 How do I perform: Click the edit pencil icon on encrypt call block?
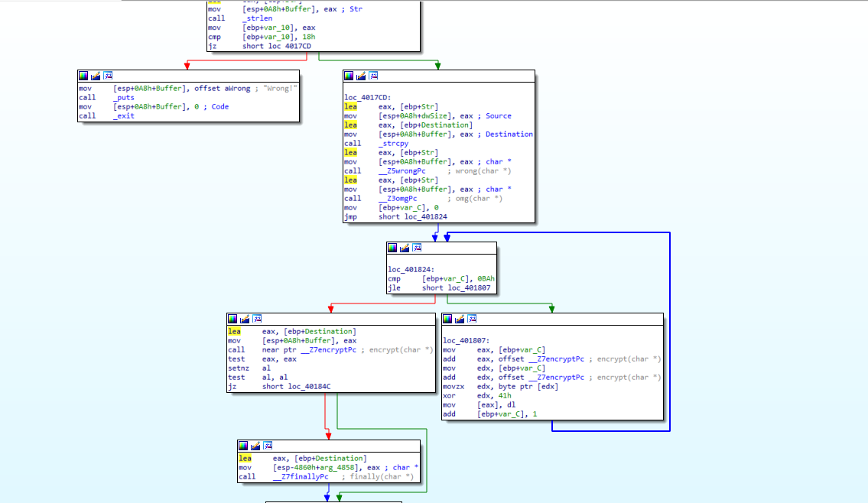[x=245, y=319]
